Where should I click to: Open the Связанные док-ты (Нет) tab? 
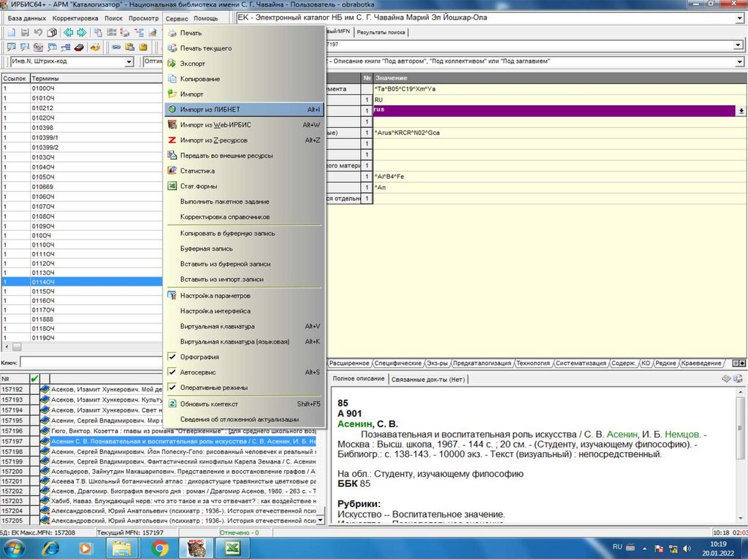428,379
